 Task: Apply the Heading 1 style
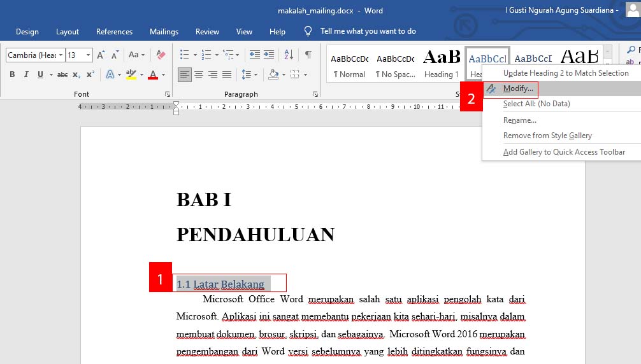point(442,64)
